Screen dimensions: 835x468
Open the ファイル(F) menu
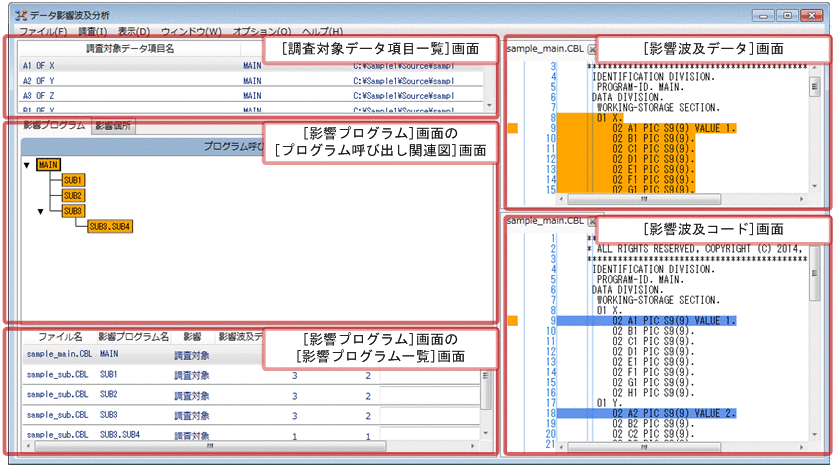tap(43, 31)
